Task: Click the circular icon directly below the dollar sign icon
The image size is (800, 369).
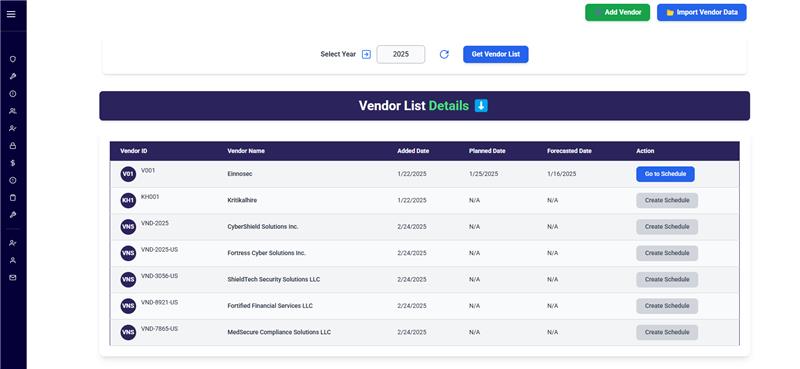Action: (13, 180)
